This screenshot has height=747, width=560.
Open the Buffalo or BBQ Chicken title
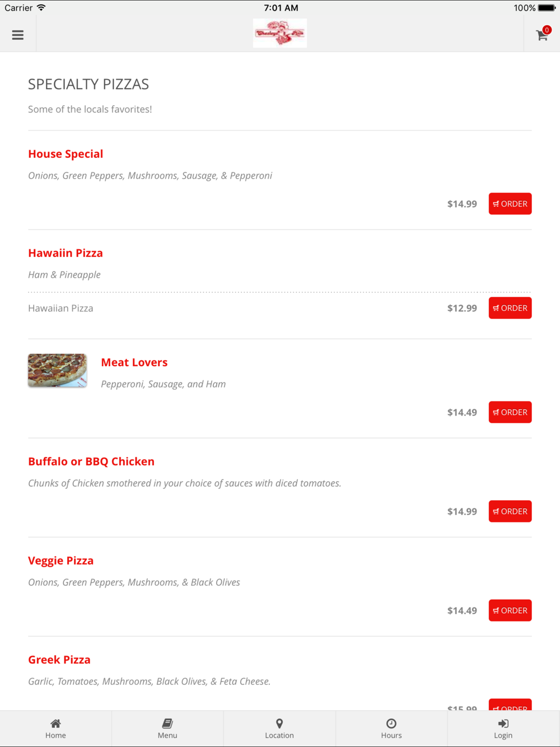tap(91, 461)
